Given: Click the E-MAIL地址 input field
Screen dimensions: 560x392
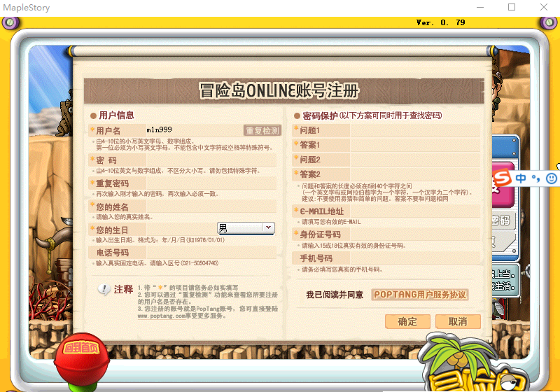Looking at the screenshot, I should 415,211.
